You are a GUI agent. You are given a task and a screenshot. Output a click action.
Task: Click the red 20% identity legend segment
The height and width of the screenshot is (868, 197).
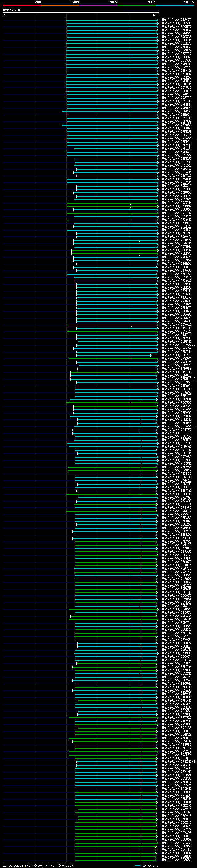[x=22, y=6]
